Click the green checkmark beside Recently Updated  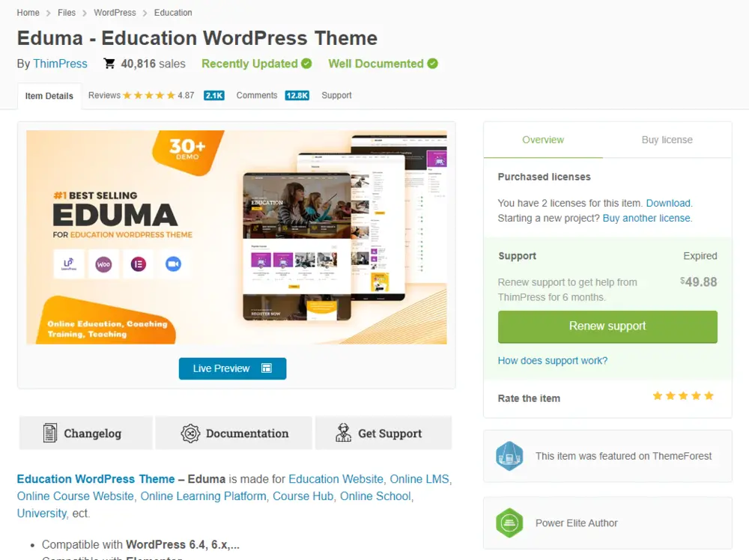[x=305, y=64]
